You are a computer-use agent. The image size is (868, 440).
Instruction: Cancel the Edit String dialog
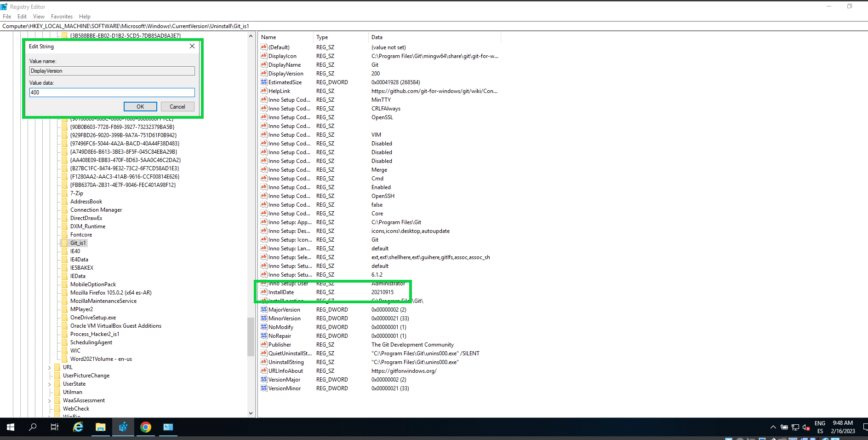pyautogui.click(x=177, y=106)
